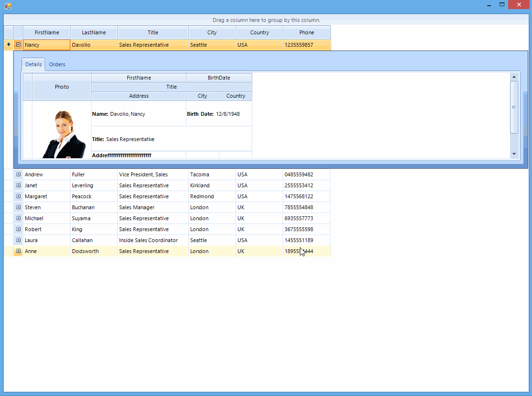Close the application window
The width and height of the screenshot is (532, 396).
519,5
